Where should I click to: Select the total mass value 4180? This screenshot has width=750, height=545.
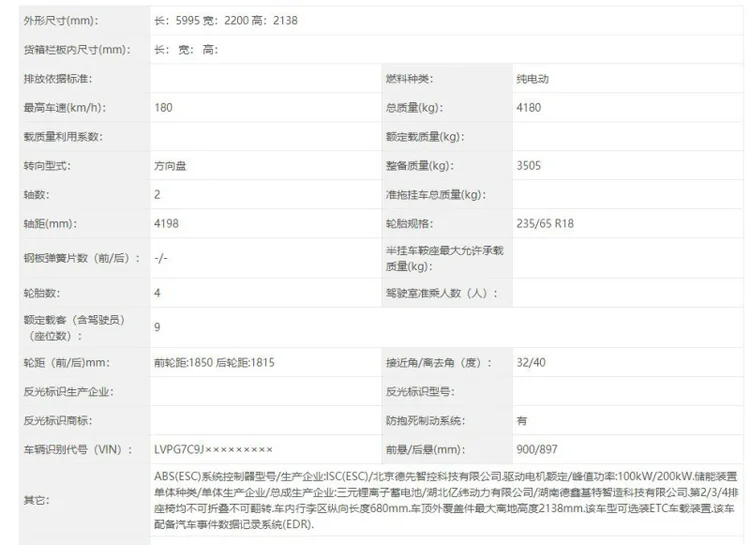point(529,108)
